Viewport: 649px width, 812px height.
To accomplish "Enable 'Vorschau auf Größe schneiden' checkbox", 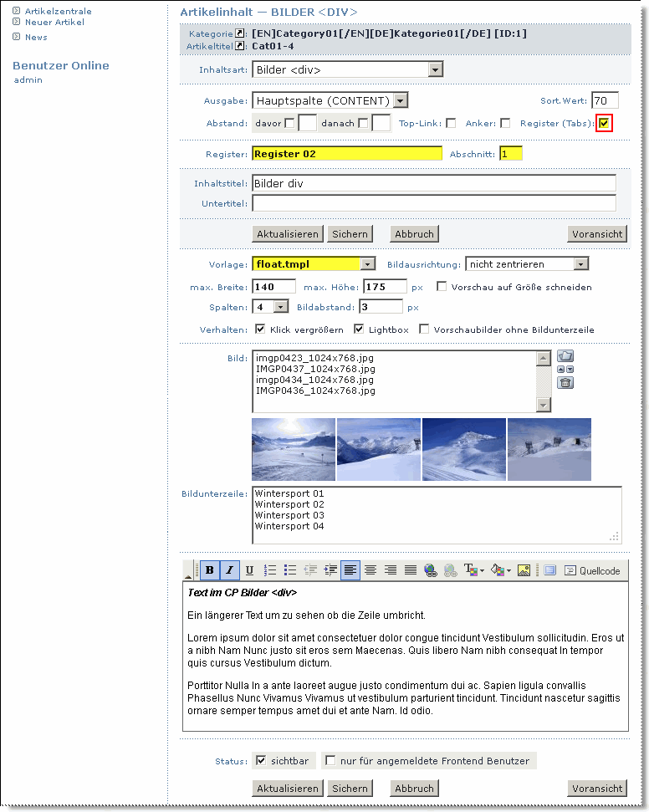I will [442, 287].
